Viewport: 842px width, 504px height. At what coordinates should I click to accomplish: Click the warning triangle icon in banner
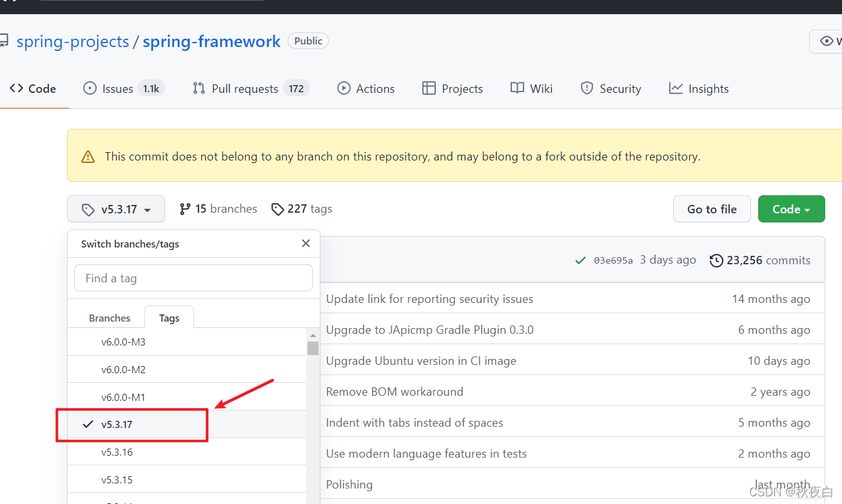tap(88, 157)
